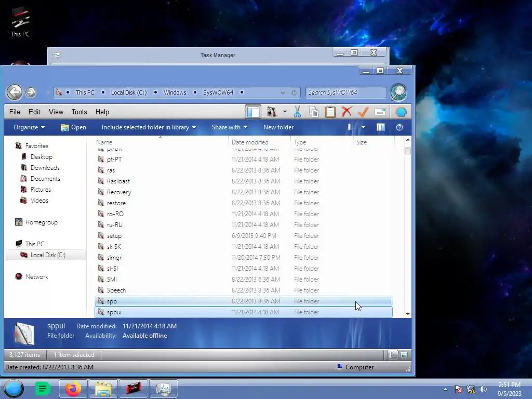Sort by the Size column header
Viewport: 532px width, 399px height.
coord(362,142)
